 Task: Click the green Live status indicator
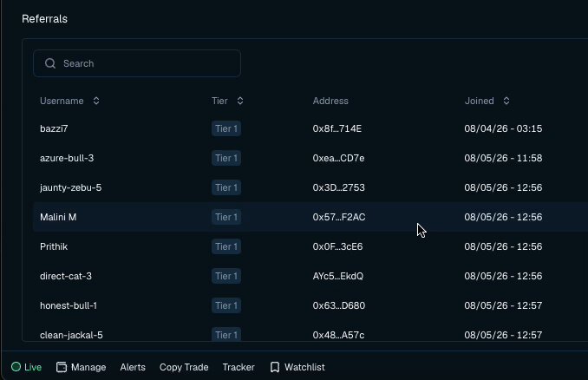pos(16,367)
